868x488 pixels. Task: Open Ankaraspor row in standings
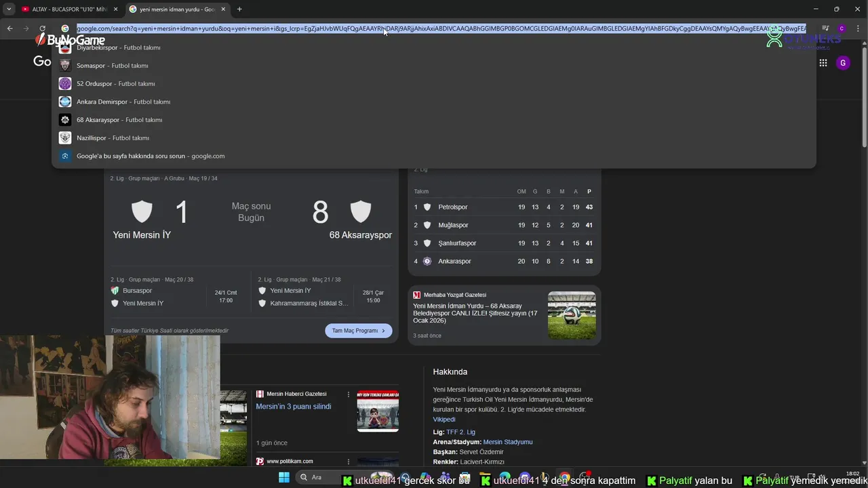[504, 261]
